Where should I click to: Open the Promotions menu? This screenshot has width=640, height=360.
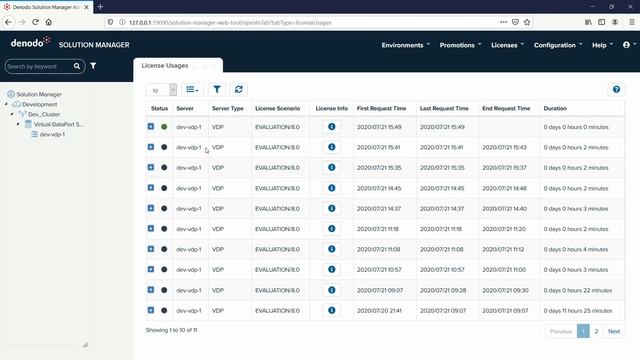460,45
